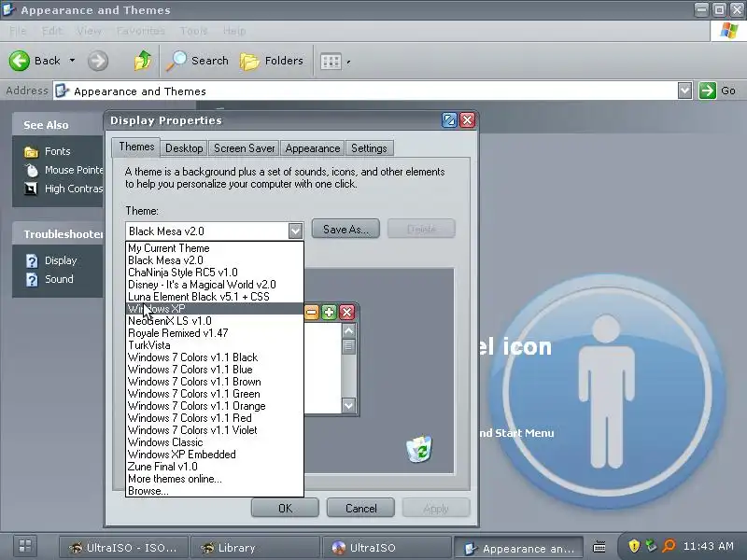Select Windows 7 Colors v1.1 Green

point(215,394)
